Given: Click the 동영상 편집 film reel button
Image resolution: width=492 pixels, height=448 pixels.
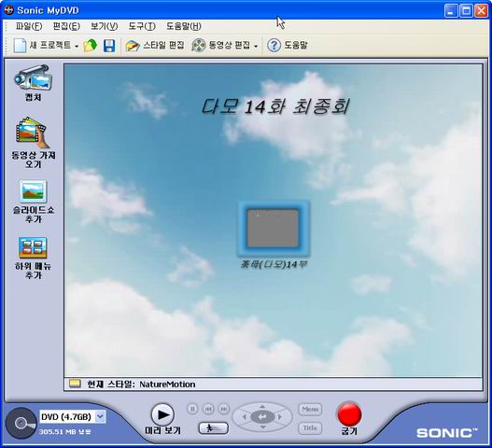Looking at the screenshot, I should [x=221, y=46].
